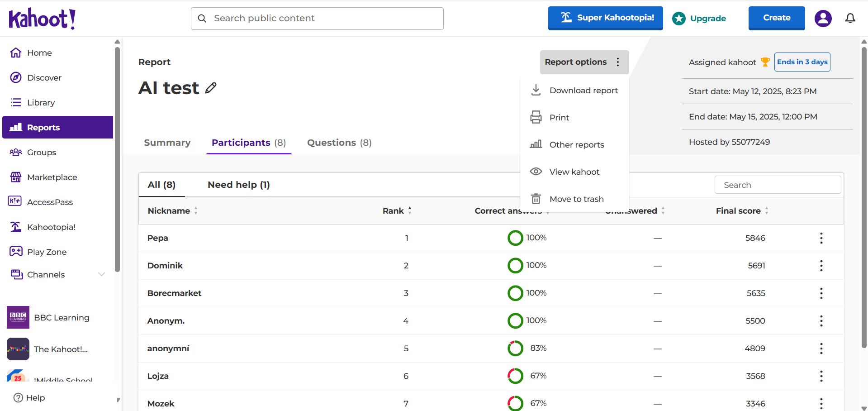This screenshot has height=411, width=868.
Task: Click the Create button
Action: [776, 18]
